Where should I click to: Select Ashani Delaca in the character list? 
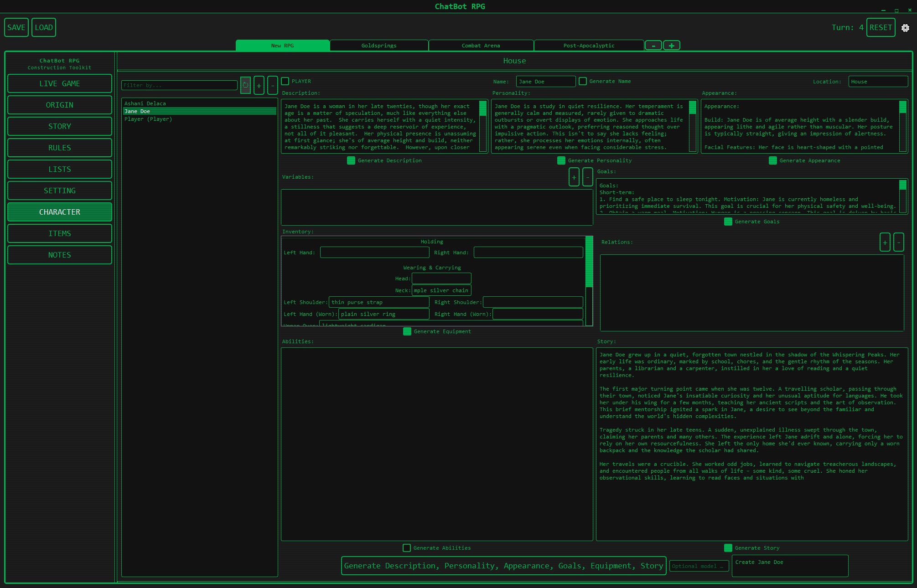click(145, 103)
